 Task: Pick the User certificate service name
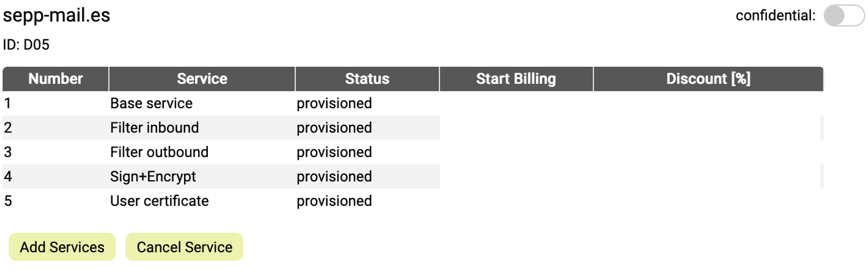click(159, 201)
